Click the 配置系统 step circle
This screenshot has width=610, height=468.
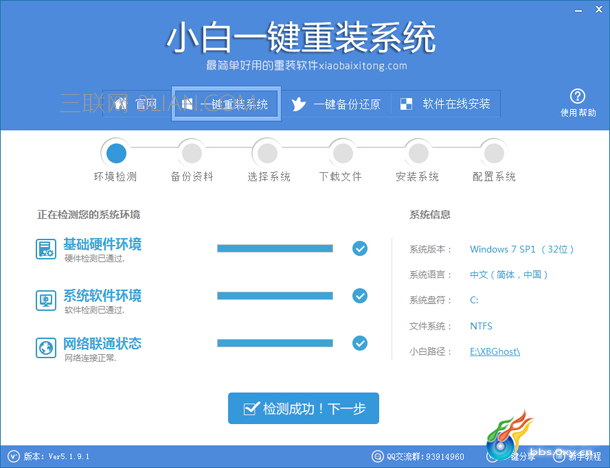pos(494,153)
